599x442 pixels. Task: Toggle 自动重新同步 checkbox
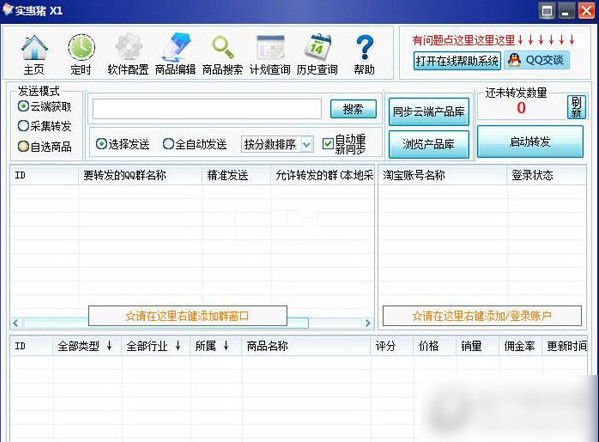click(328, 144)
